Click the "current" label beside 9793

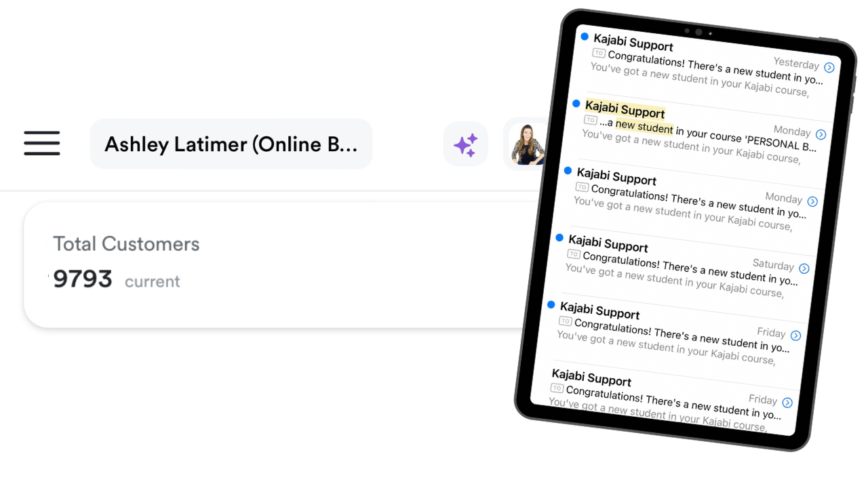tap(153, 281)
